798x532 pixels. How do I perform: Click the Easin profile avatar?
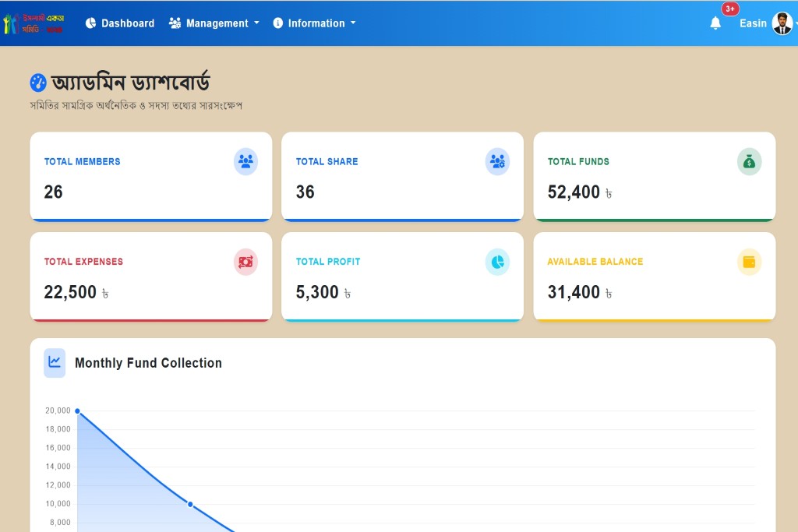782,23
